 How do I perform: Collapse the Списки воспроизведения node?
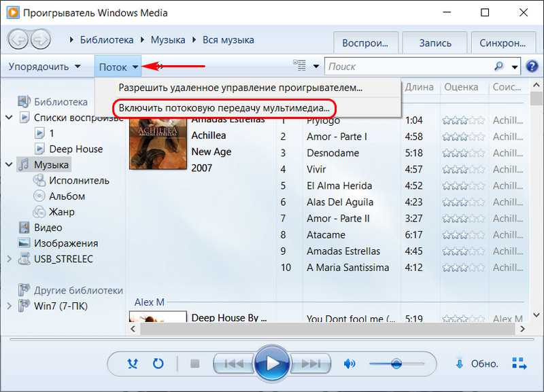9,118
